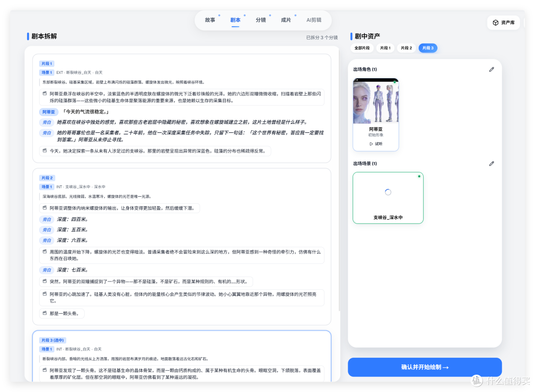Click narration 深度：五百米。
The width and height of the screenshot is (535, 392).
73,230
